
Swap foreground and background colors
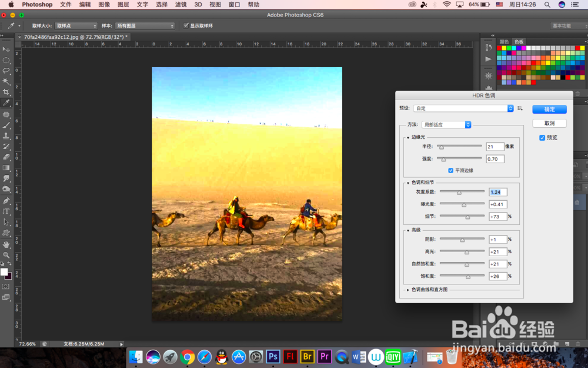point(9,264)
